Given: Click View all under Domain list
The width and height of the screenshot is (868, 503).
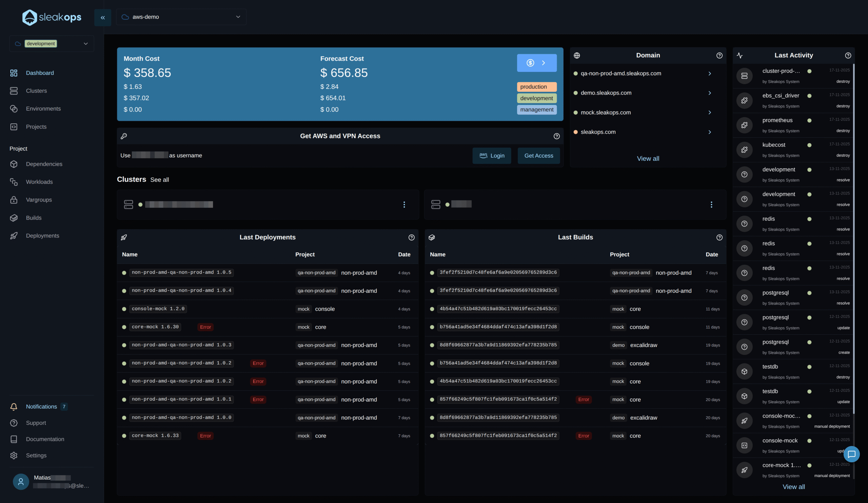Looking at the screenshot, I should pyautogui.click(x=648, y=159).
